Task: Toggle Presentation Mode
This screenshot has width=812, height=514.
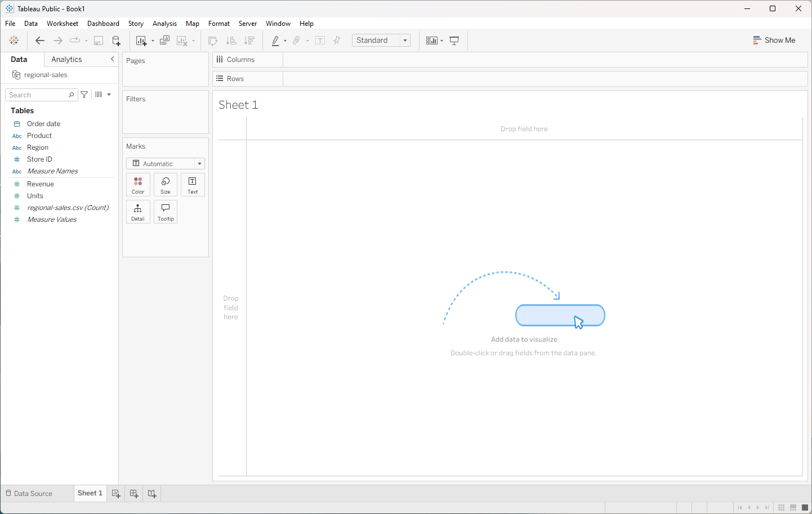Action: (454, 41)
